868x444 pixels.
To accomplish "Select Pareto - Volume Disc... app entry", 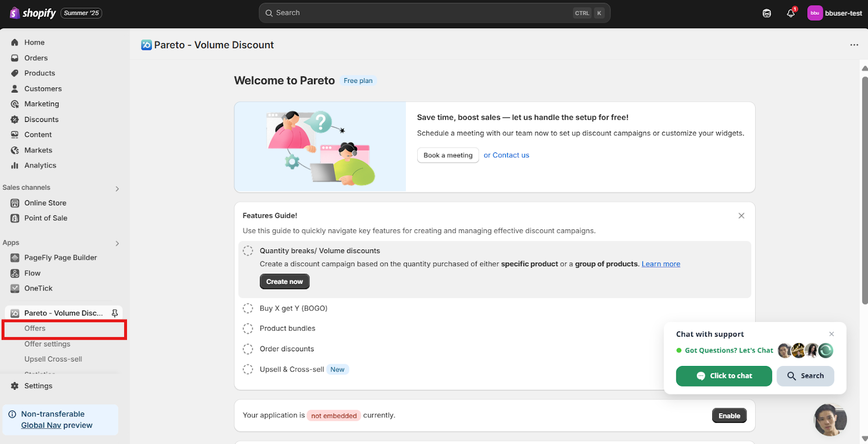I will [x=63, y=313].
